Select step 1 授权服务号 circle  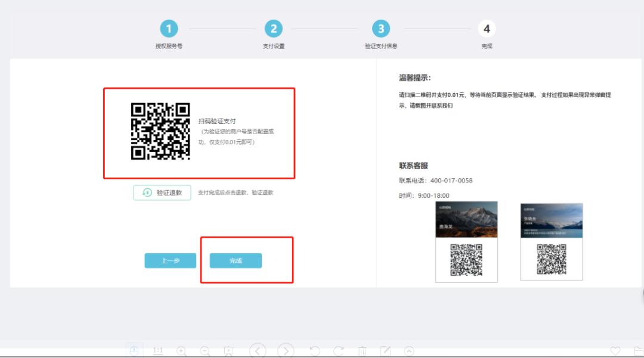point(169,29)
